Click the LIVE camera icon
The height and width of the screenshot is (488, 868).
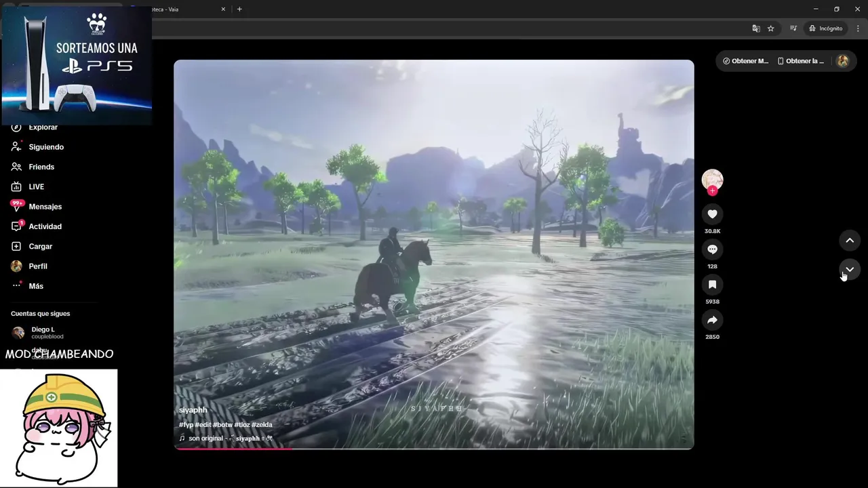point(16,186)
